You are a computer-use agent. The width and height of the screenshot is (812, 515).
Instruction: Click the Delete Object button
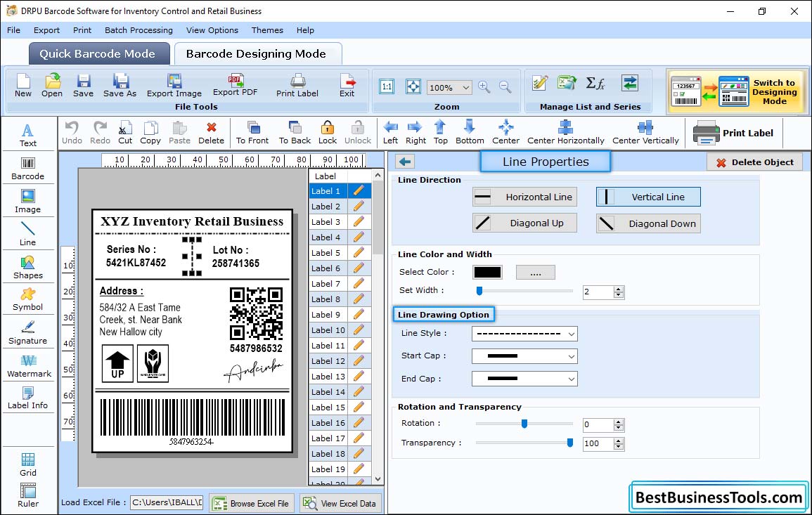point(754,162)
